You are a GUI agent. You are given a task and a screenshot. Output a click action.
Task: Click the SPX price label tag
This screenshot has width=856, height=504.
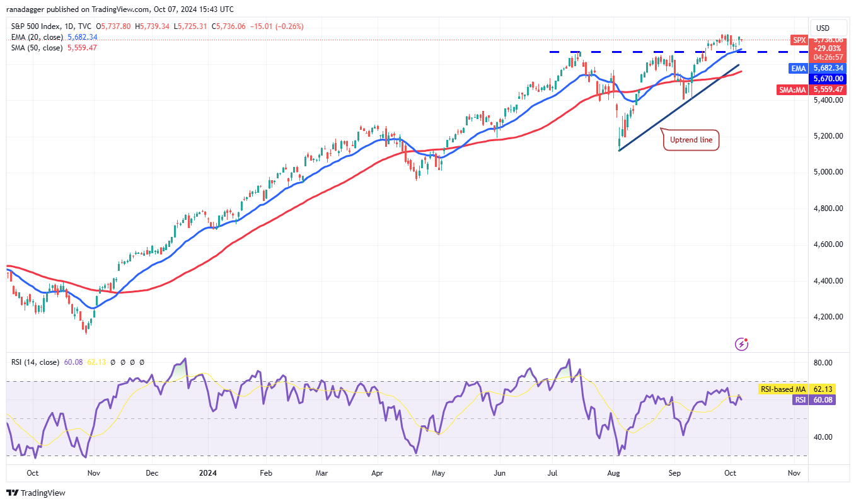coord(799,40)
